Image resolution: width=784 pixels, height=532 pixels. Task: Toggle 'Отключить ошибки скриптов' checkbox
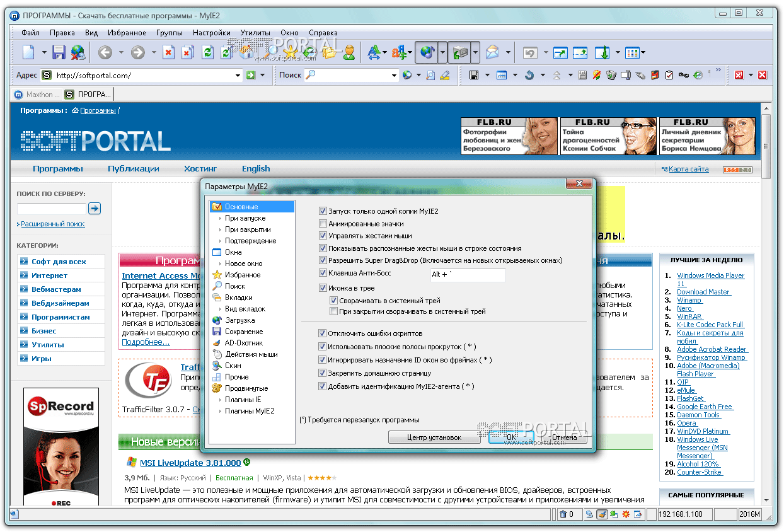click(323, 333)
